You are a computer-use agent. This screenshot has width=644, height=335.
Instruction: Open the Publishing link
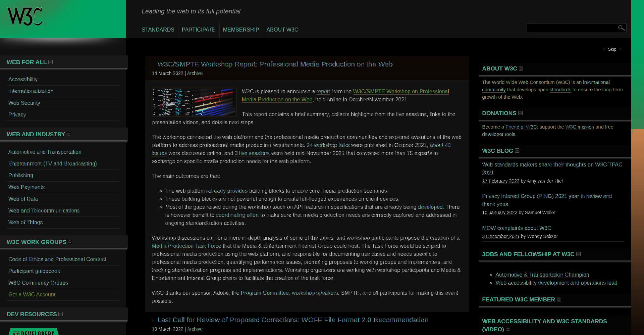[21, 176]
